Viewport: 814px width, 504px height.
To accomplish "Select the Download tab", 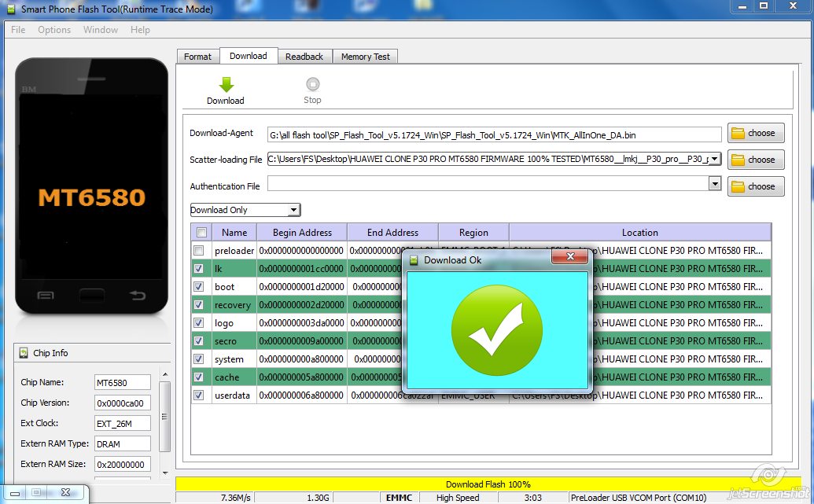I will (249, 56).
